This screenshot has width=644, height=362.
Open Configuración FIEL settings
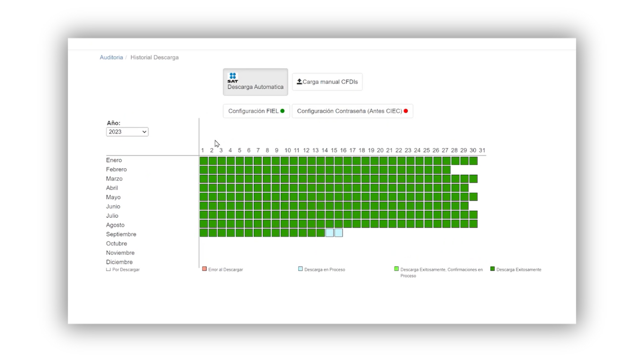[x=256, y=111]
